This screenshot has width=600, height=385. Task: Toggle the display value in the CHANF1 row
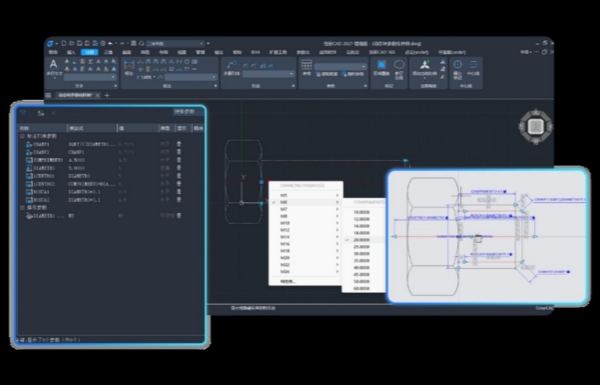pos(179,144)
